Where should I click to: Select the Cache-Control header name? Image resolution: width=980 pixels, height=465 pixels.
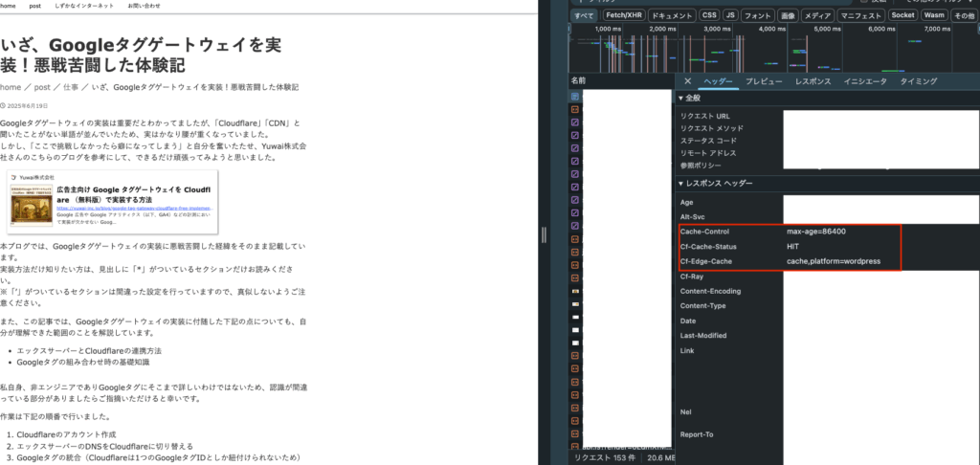tap(704, 232)
